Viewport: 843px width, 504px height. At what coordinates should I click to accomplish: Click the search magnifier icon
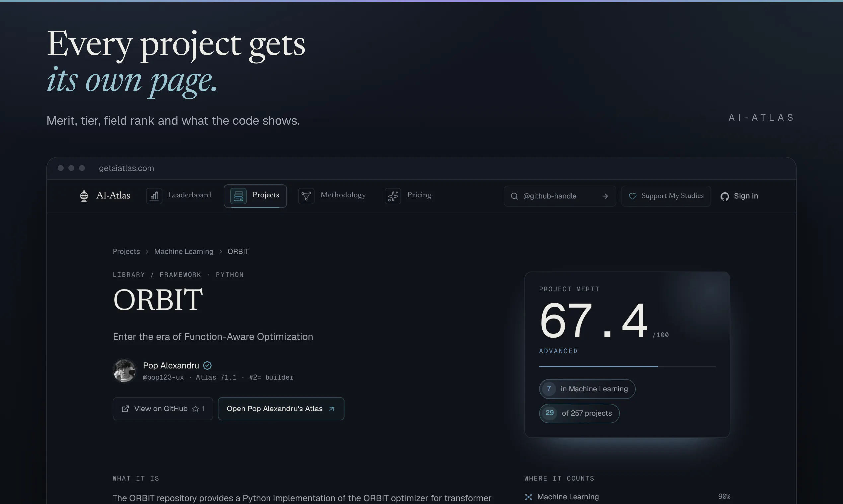(x=515, y=196)
